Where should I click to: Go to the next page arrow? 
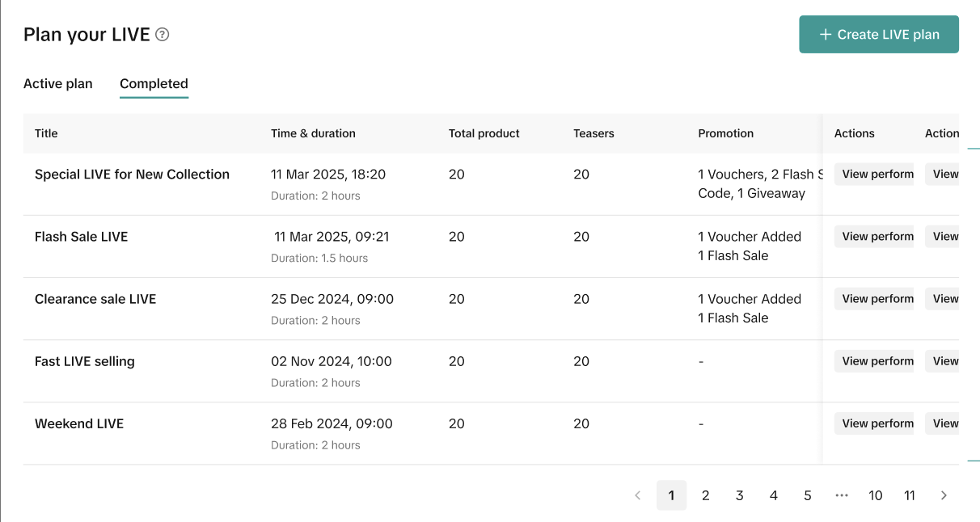944,495
